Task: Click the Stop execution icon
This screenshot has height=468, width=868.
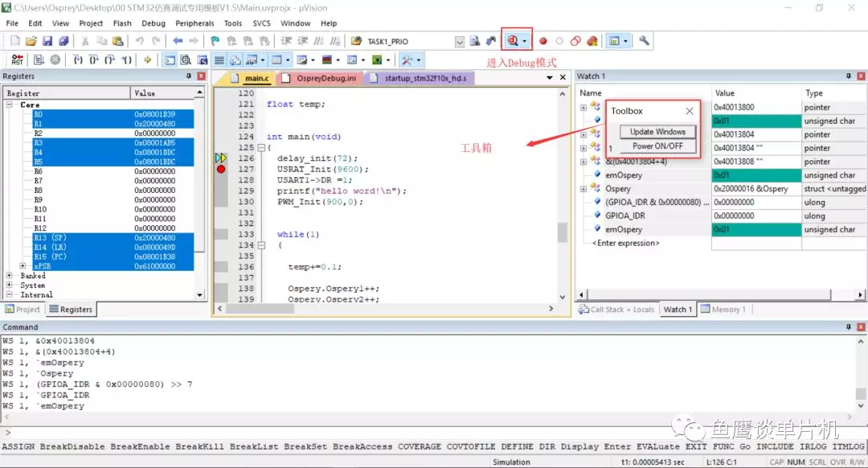Action: point(55,60)
